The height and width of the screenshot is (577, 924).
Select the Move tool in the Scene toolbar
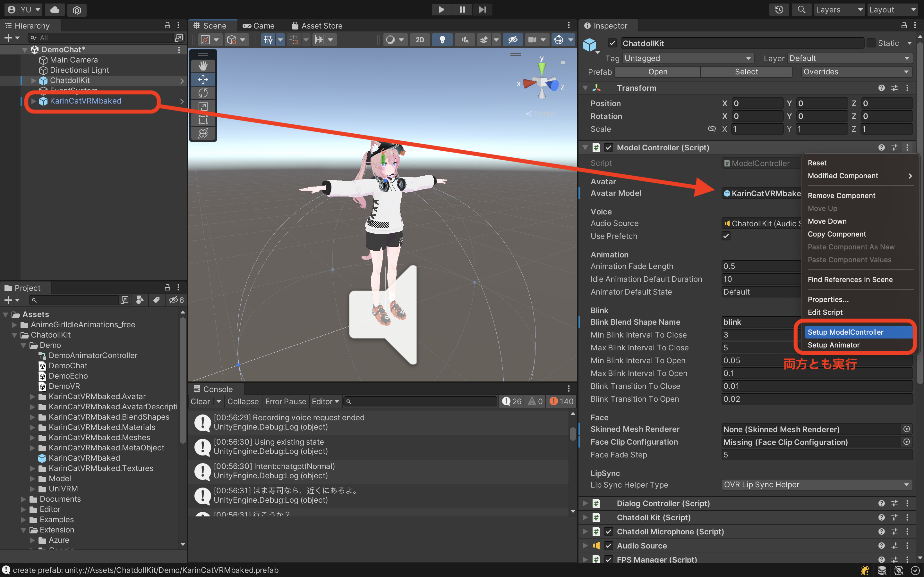pos(203,79)
